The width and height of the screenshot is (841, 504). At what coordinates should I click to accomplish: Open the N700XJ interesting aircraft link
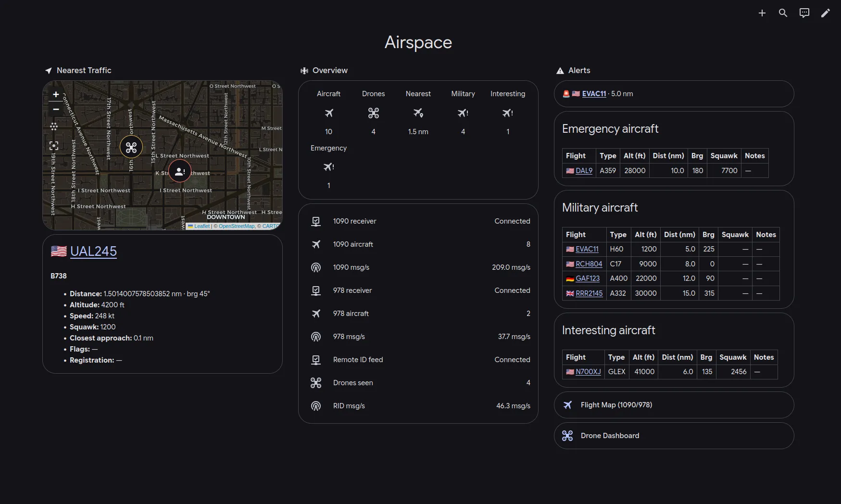click(x=588, y=372)
